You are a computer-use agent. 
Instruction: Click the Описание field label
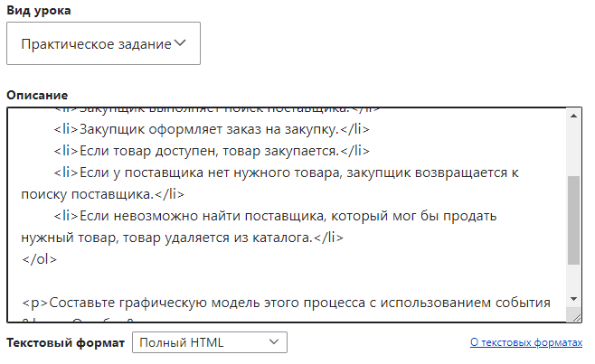click(37, 95)
